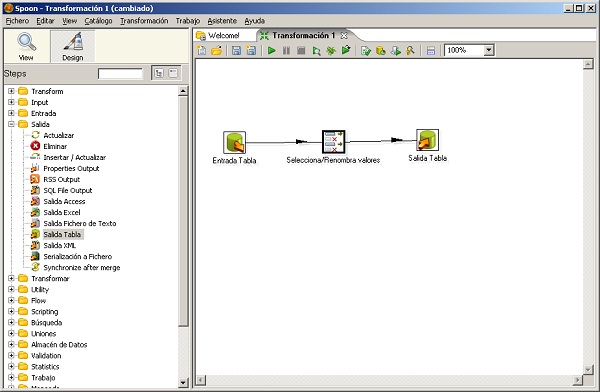Select Properties Output step
Screen dimensions: 600x392
click(x=71, y=168)
